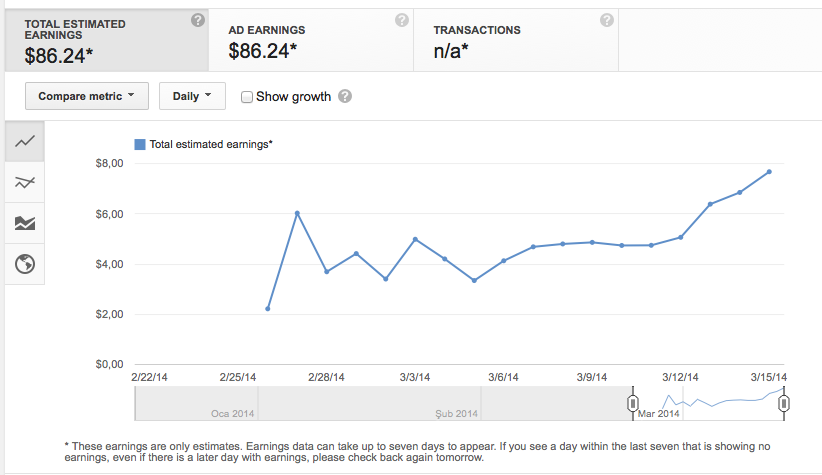Open help icon for Ad Earnings
Image resolution: width=822 pixels, height=475 pixels.
tap(402, 20)
